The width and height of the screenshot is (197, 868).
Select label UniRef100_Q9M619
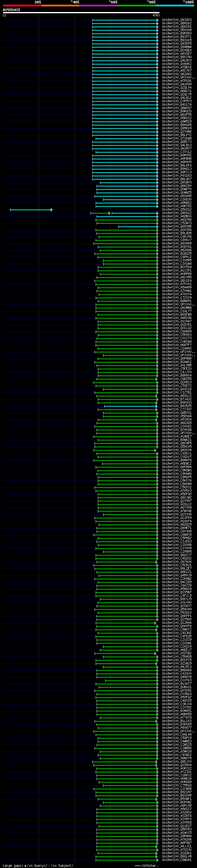click(x=176, y=128)
